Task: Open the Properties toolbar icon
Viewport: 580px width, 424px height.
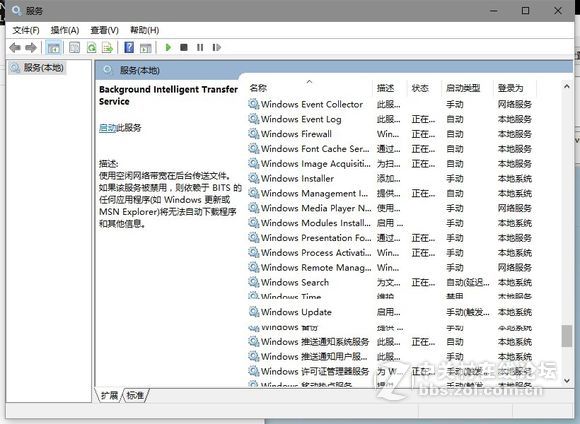Action: [74, 47]
